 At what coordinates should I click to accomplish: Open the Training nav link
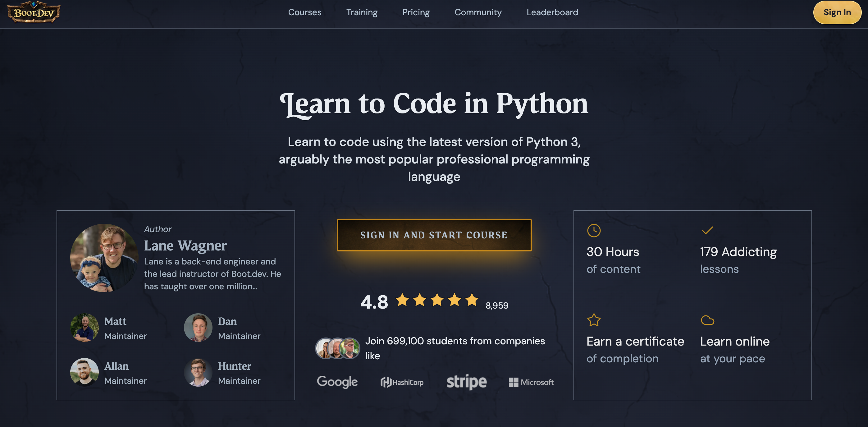(362, 12)
